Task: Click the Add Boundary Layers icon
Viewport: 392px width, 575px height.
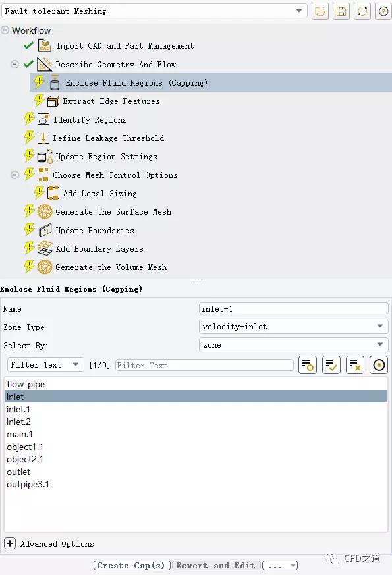Action: pyautogui.click(x=45, y=248)
